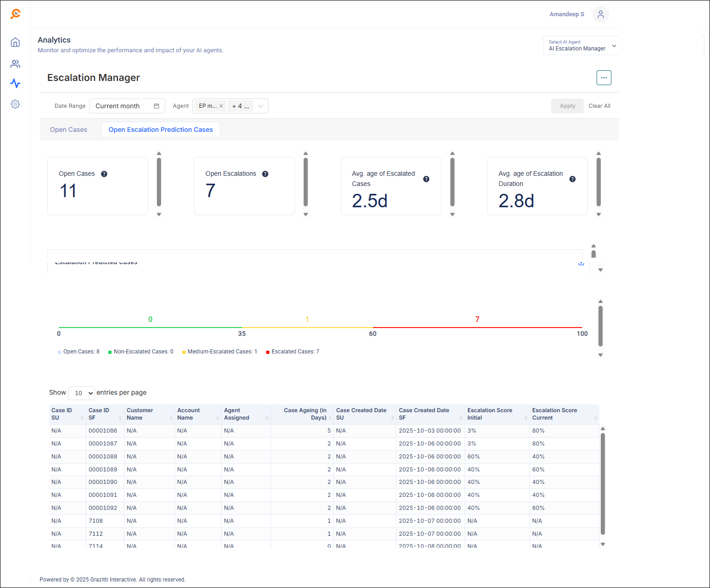The image size is (710, 588).
Task: Open the Home icon in sidebar
Action: pos(15,43)
